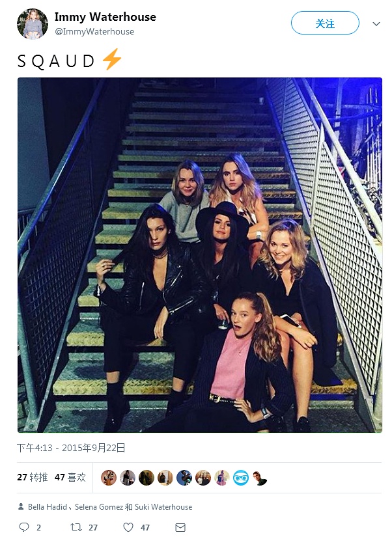View the 27 转推 retweets list
392x537 pixels.
tap(33, 477)
